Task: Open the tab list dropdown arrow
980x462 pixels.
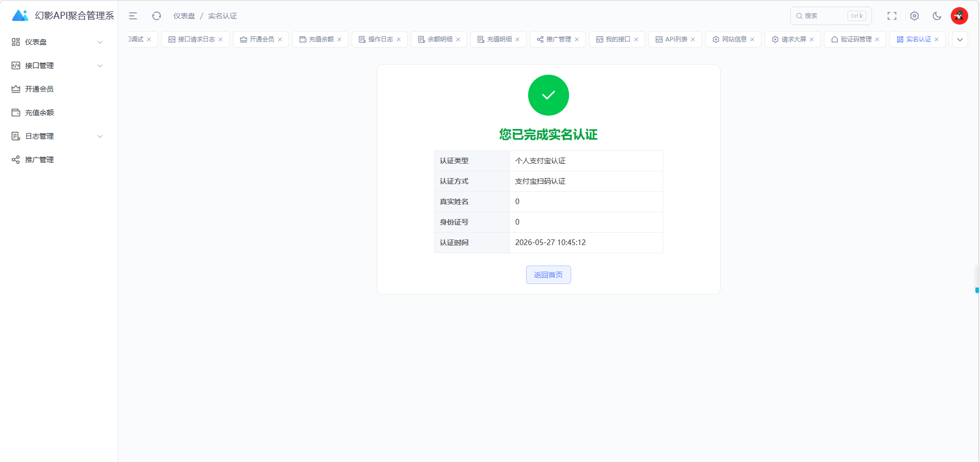Action: tap(960, 39)
